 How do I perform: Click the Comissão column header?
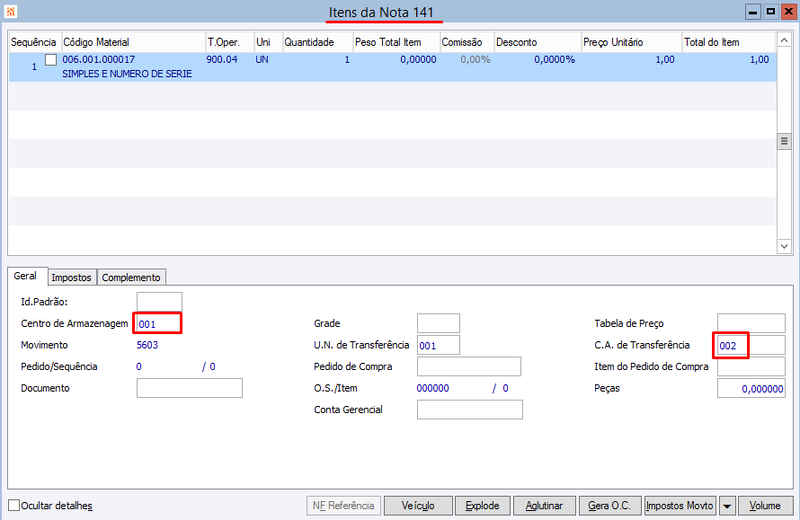[x=467, y=42]
